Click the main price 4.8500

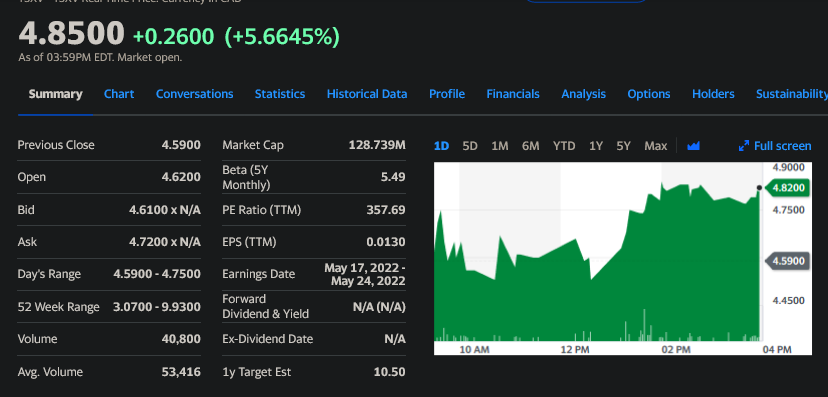pos(72,33)
